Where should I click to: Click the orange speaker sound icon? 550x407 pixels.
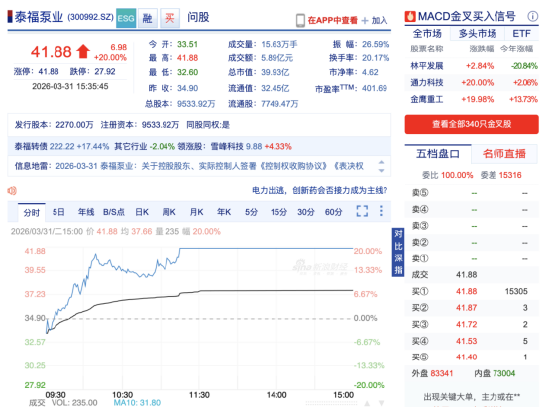(12, 191)
